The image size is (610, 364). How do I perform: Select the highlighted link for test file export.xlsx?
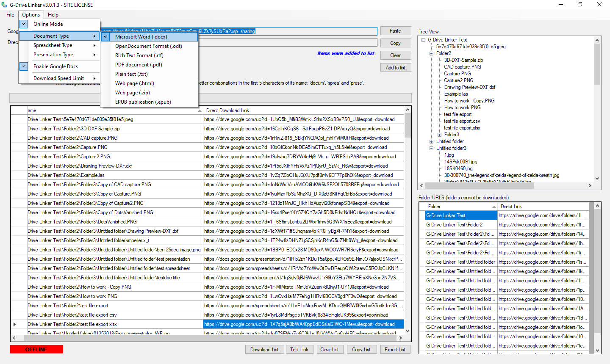pyautogui.click(x=303, y=324)
